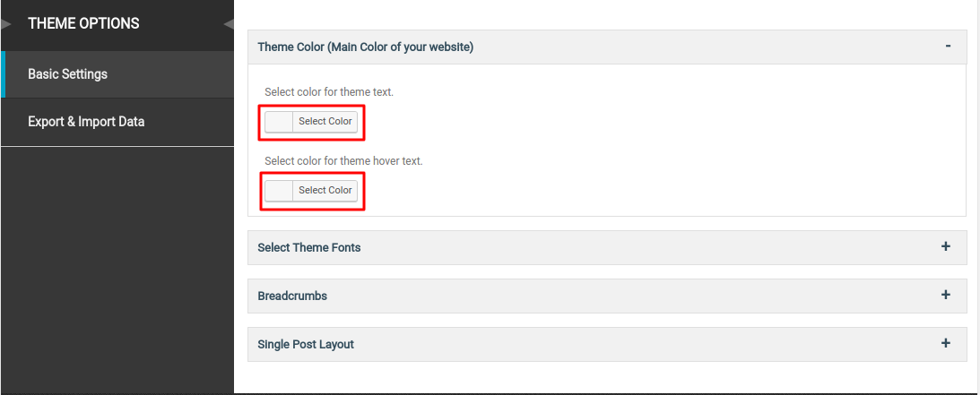980x395 pixels.
Task: Click the 'Select color for theme text.' label
Action: pyautogui.click(x=329, y=91)
